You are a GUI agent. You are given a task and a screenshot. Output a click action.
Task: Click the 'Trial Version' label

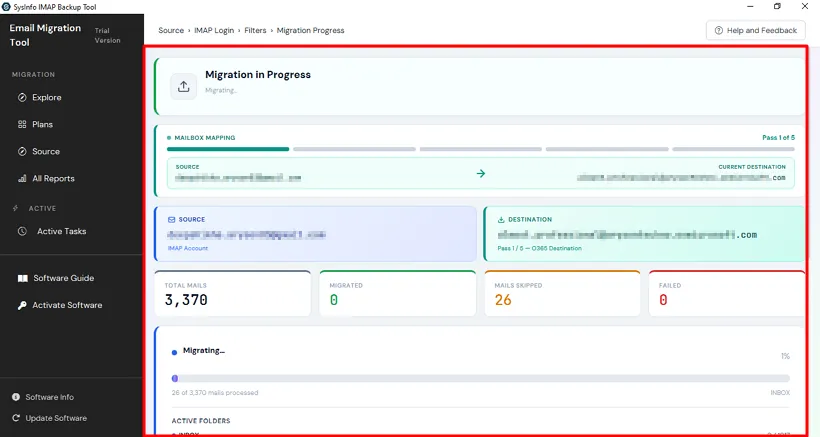click(x=107, y=36)
